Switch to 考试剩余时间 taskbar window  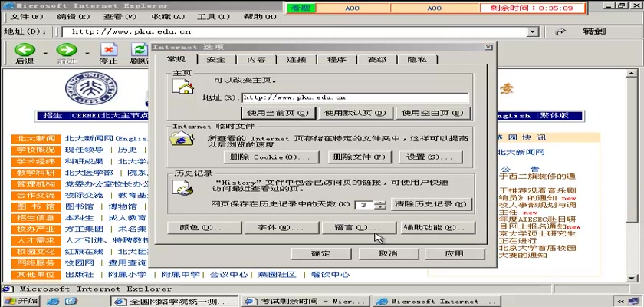306,302
